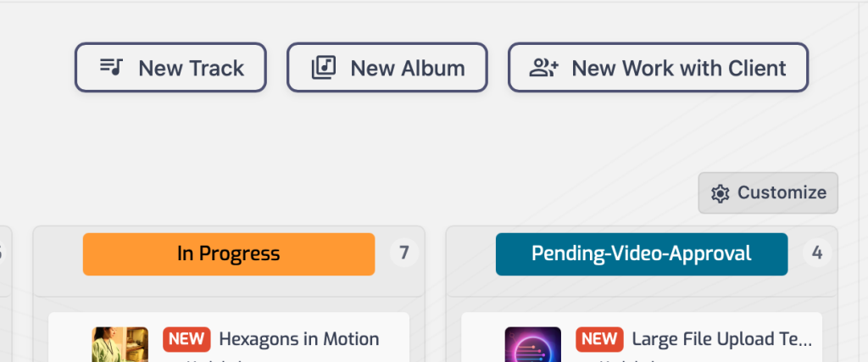Select the orange In Progress column label

(x=228, y=253)
